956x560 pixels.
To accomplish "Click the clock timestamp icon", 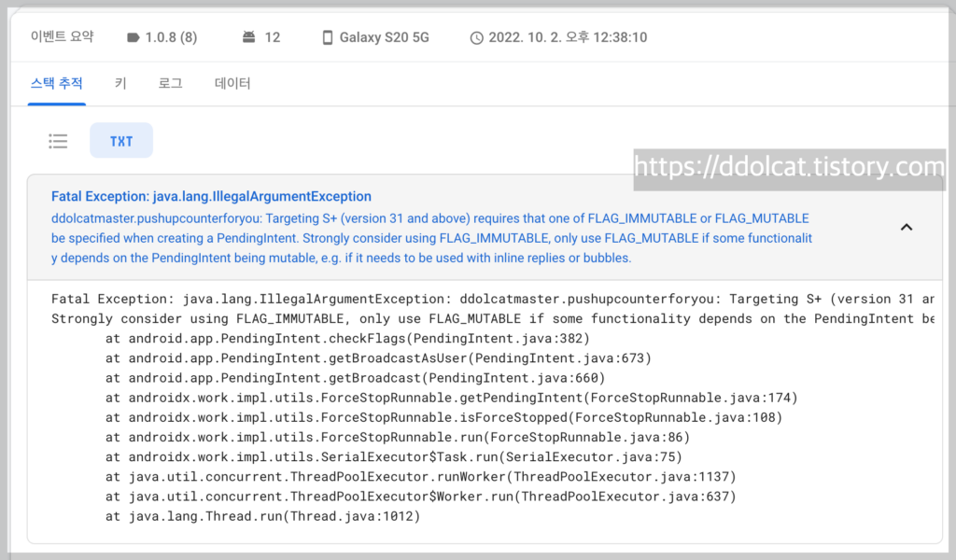I will (x=477, y=37).
